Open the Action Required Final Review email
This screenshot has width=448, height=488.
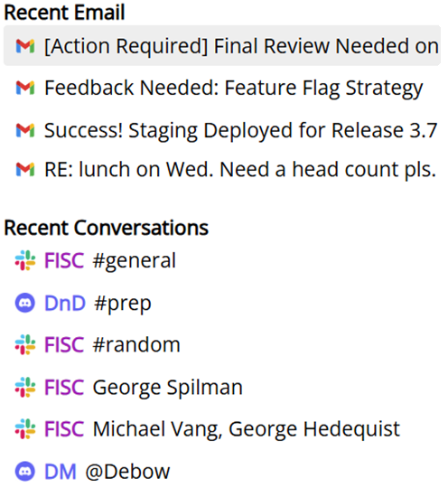pyautogui.click(x=222, y=45)
